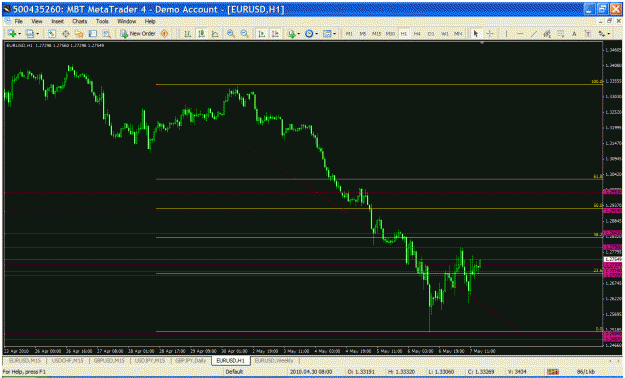
Task: Select the Cursor arrow tool
Action: tap(475, 34)
